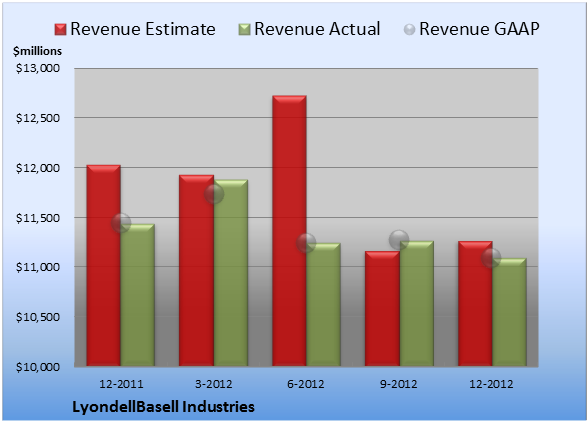Click the 3-2012 quarter label
Viewport: 588px width, 422px height.
click(214, 384)
